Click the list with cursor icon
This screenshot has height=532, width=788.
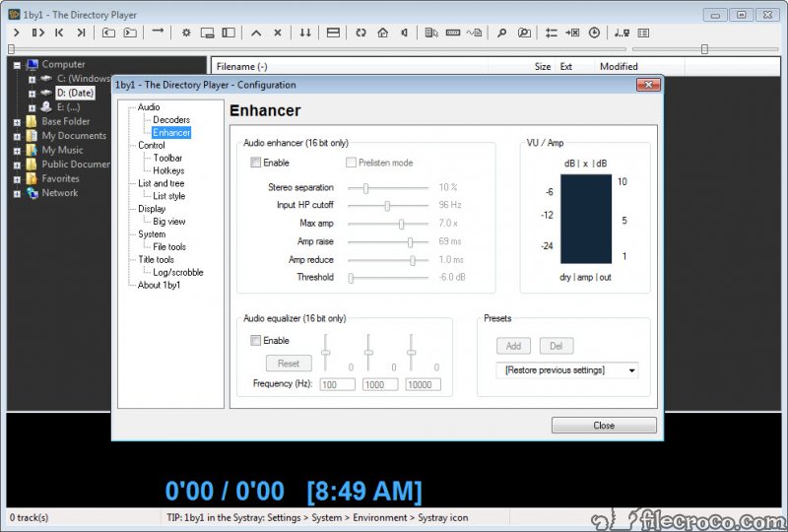431,33
